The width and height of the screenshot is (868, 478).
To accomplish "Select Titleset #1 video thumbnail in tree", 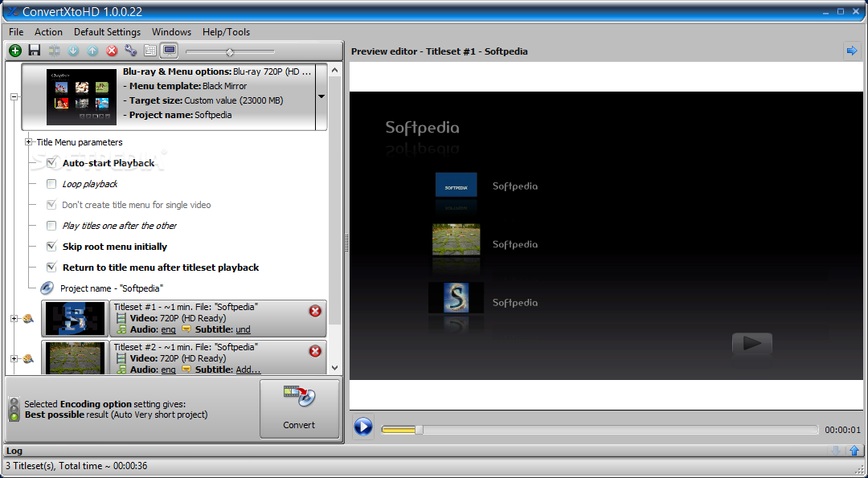I will 76,319.
